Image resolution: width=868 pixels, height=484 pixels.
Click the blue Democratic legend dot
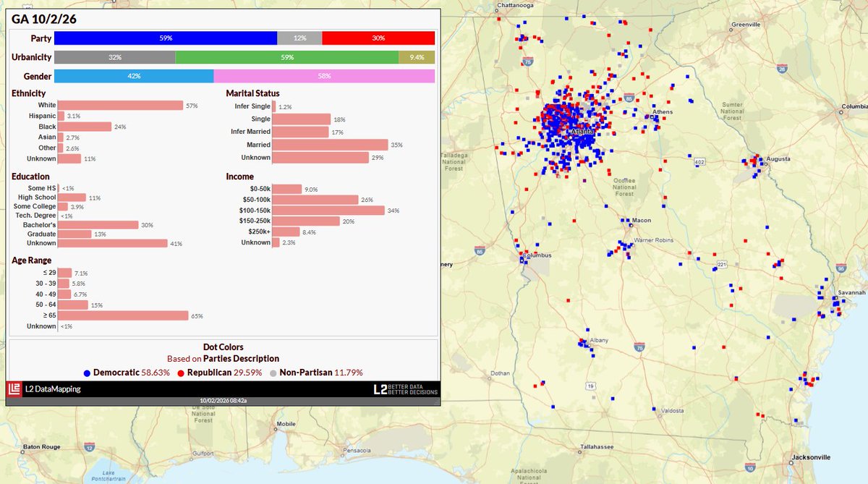coord(87,372)
